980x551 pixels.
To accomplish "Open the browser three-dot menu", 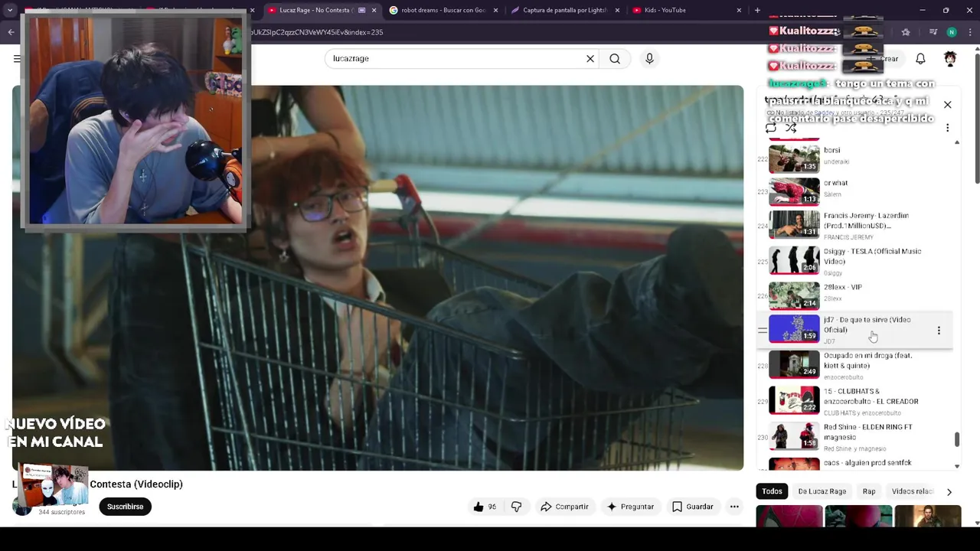I will 970,32.
